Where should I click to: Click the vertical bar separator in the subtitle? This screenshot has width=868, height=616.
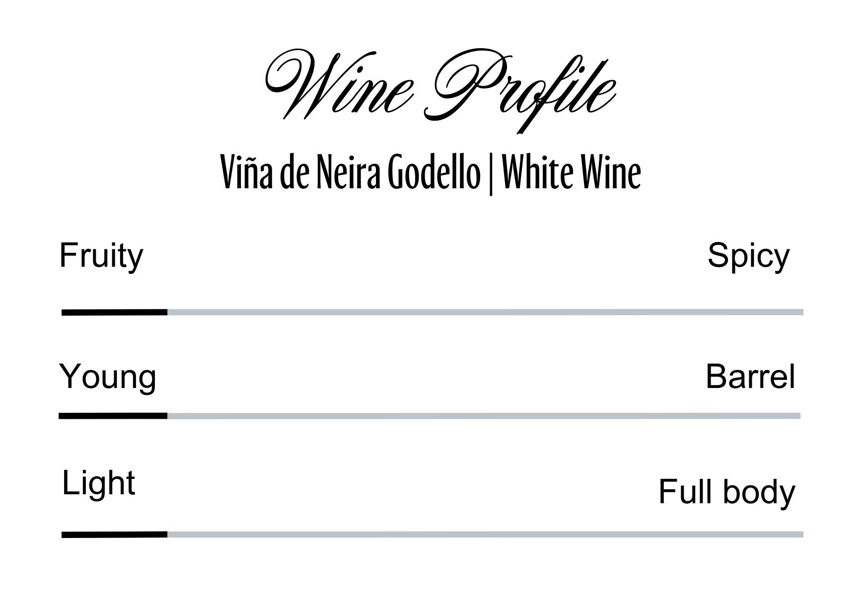(x=491, y=174)
